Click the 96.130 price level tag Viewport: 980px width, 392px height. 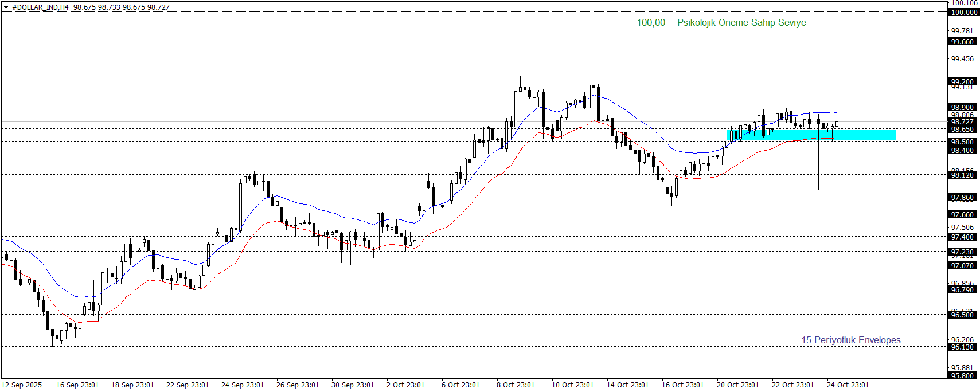962,347
